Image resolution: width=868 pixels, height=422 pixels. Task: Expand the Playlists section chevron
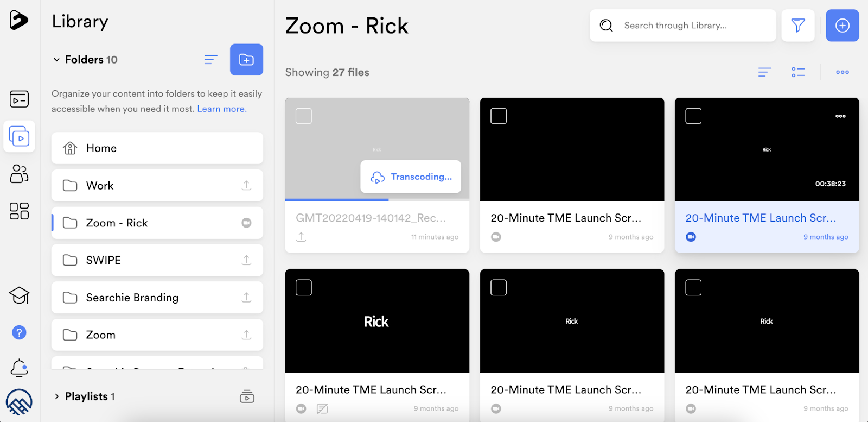point(56,396)
